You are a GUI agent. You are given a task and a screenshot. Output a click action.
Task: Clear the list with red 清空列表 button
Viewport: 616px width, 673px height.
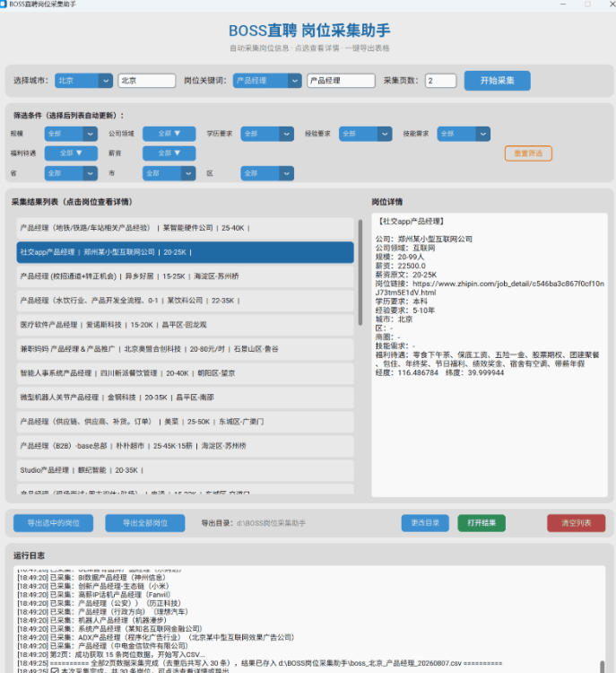pyautogui.click(x=577, y=523)
